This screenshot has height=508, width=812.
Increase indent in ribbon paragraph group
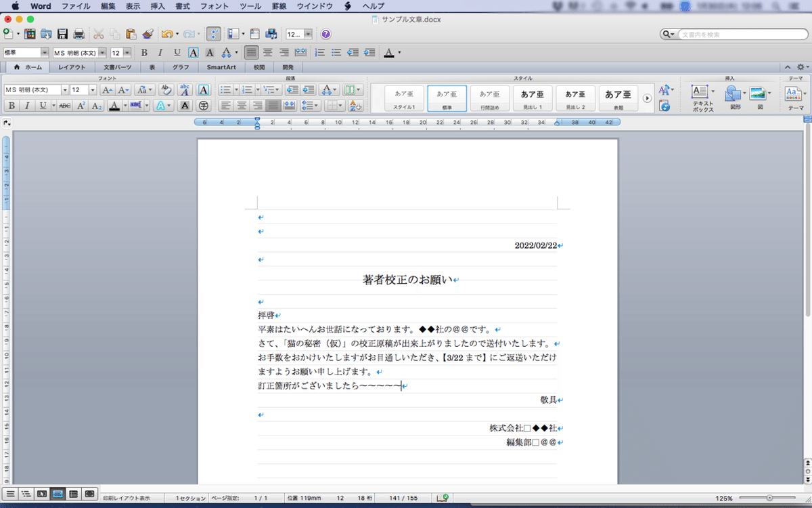point(309,89)
